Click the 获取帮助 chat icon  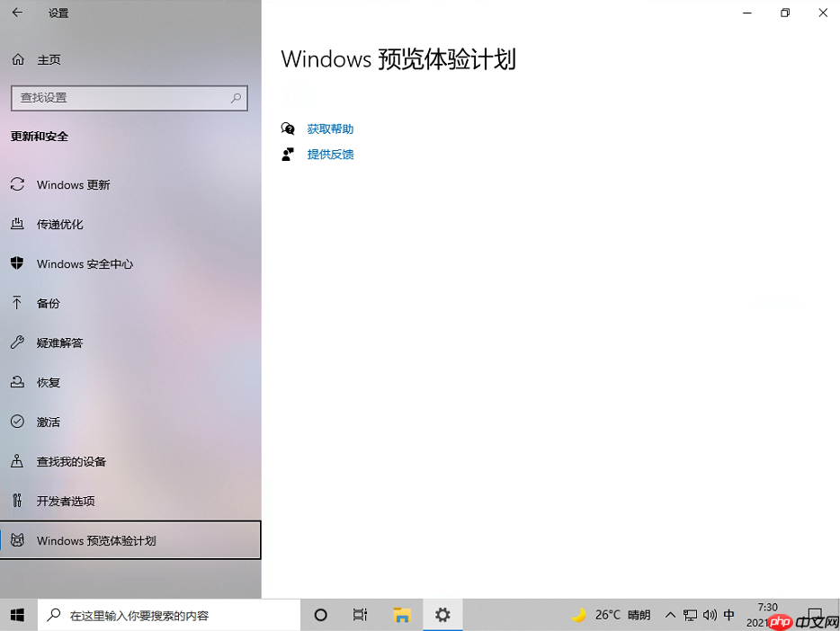(288, 129)
